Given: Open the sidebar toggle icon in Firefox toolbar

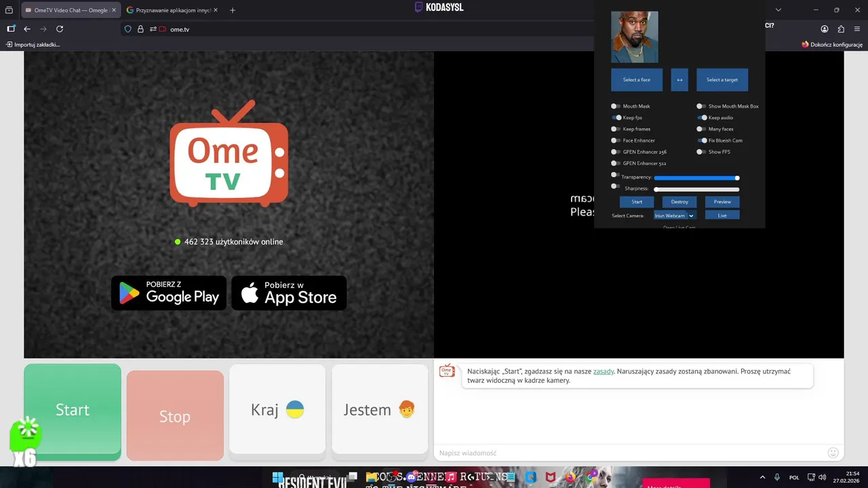Looking at the screenshot, I should [x=11, y=29].
